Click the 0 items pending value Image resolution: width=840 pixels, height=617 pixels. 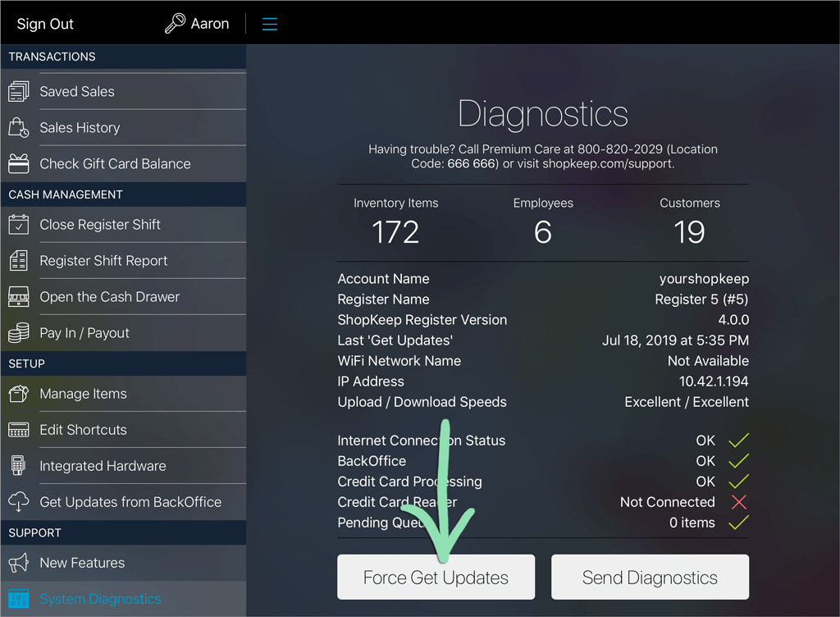pos(692,522)
